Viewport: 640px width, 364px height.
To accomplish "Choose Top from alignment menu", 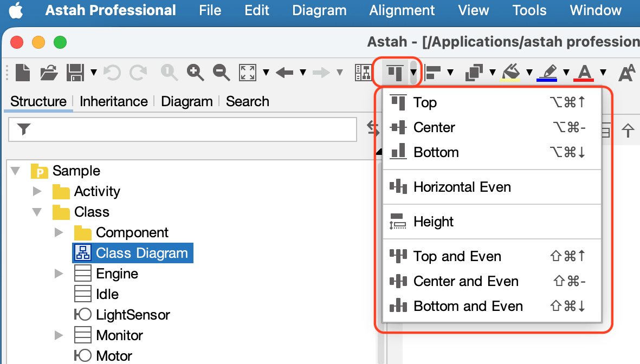I will pos(492,102).
